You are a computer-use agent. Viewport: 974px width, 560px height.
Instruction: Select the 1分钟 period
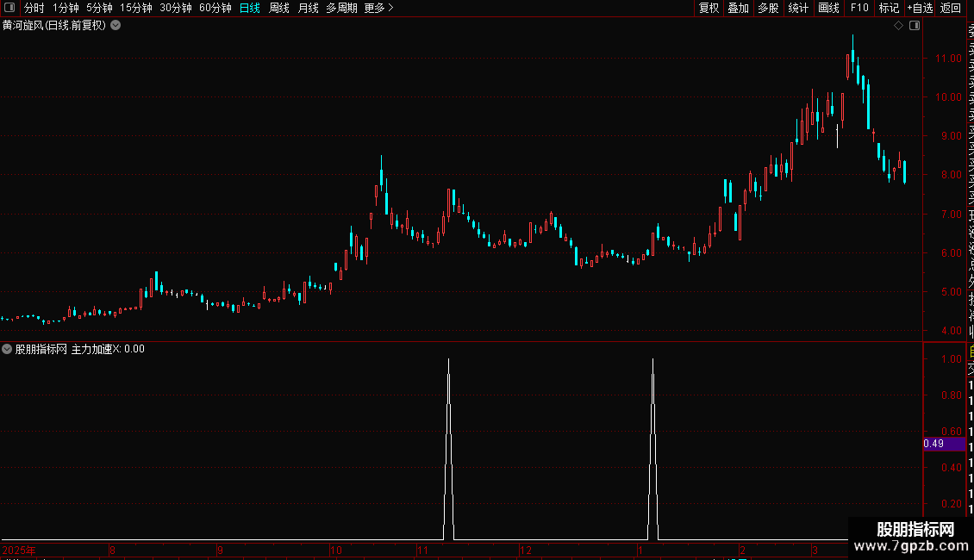(x=66, y=8)
